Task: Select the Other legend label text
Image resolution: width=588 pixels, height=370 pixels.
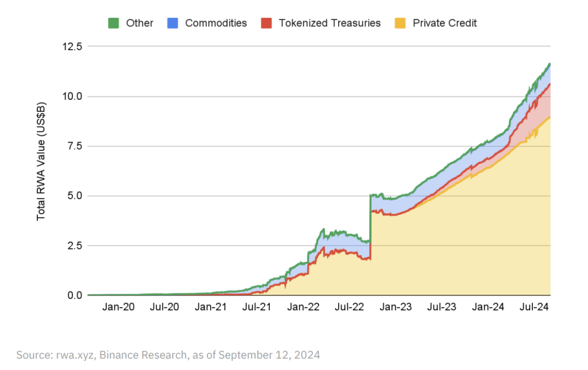Action: pyautogui.click(x=140, y=24)
